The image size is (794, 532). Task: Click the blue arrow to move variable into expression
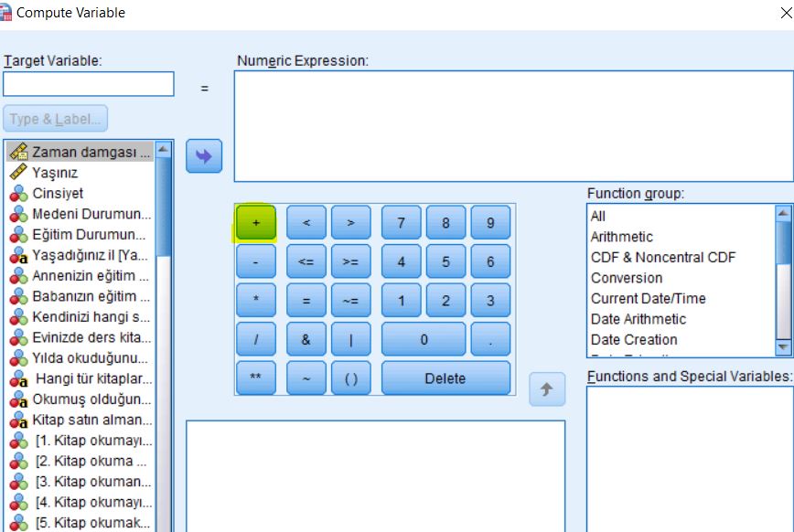[204, 156]
